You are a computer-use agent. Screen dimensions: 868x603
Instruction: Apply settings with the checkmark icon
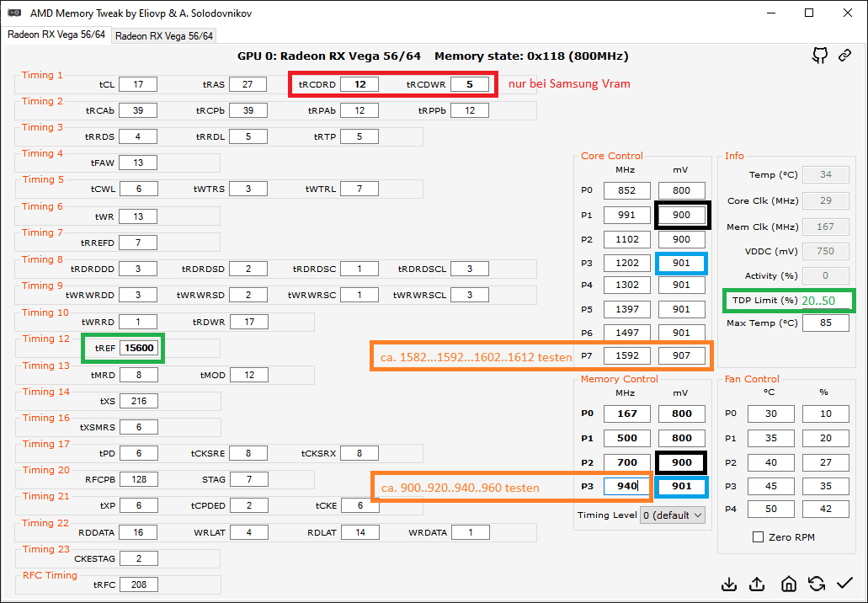[x=844, y=583]
